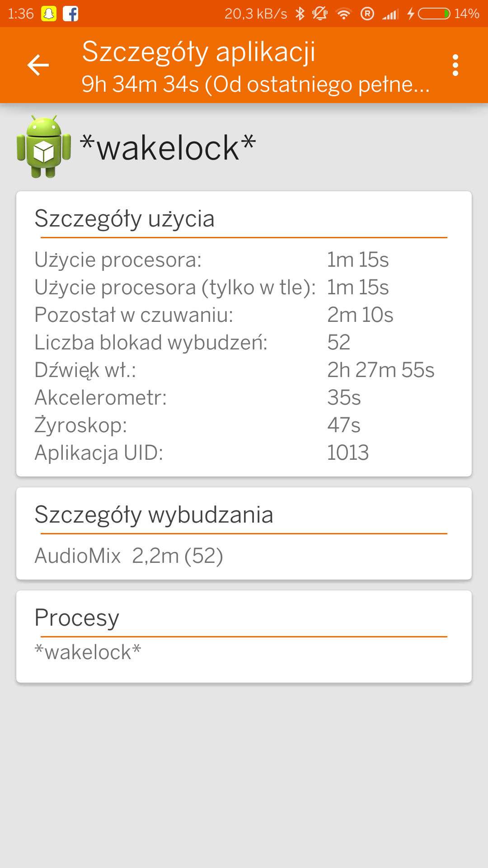488x868 pixels.
Task: Tap the Procesy section header
Action: pos(77,618)
